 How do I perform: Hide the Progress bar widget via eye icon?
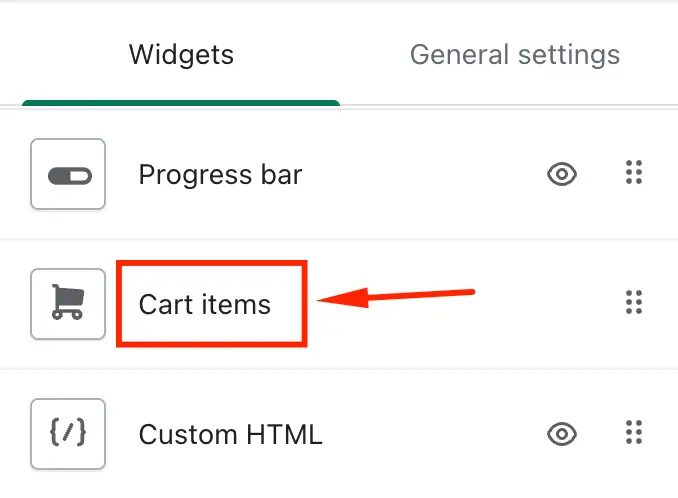tap(562, 174)
